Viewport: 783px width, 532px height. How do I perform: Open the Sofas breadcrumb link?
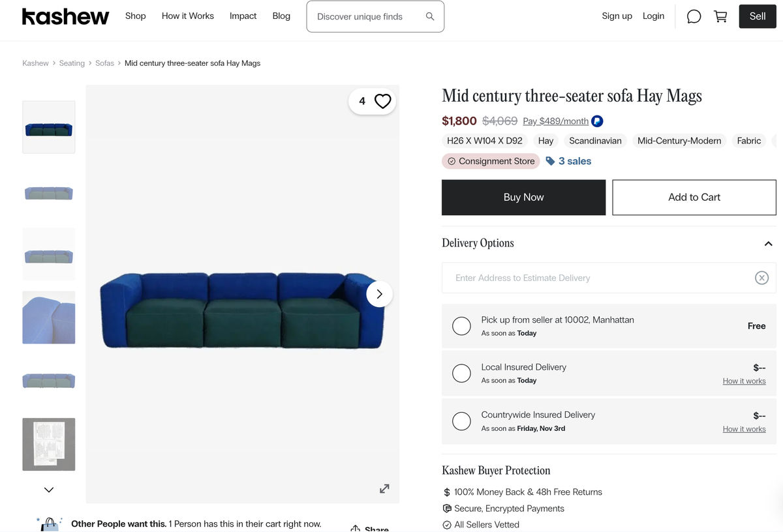click(104, 63)
